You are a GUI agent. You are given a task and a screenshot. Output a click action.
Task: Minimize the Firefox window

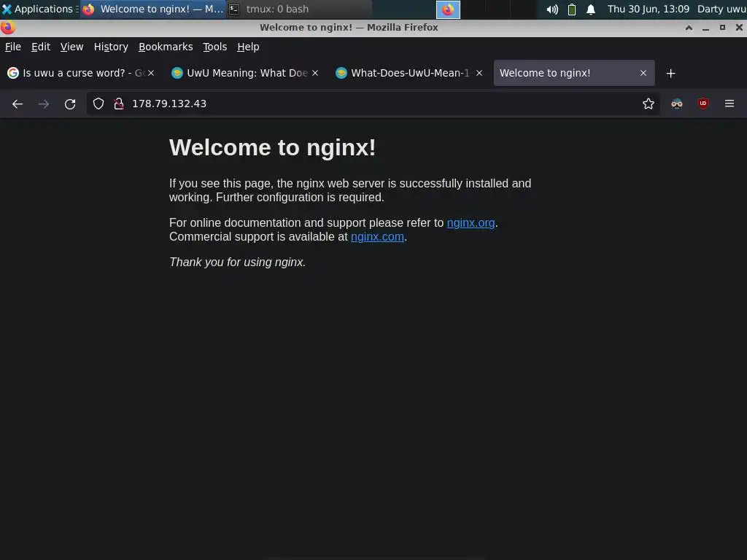pos(705,28)
